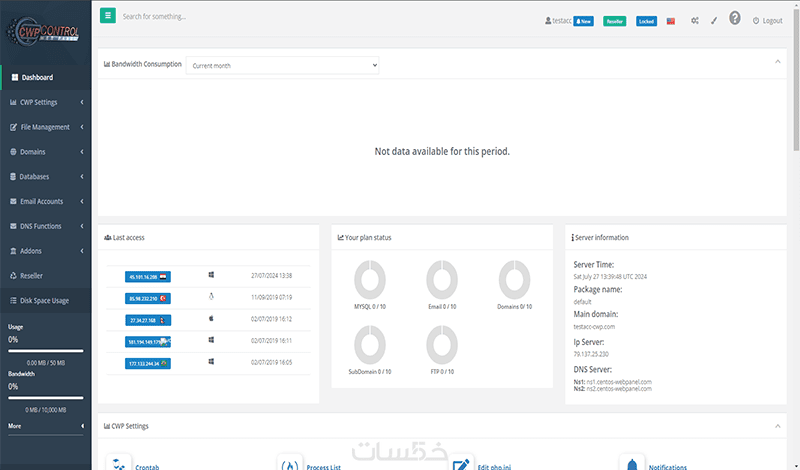This screenshot has width=800, height=470.
Task: Click the MYSQL 0 / 10 donut chart
Action: click(x=370, y=280)
